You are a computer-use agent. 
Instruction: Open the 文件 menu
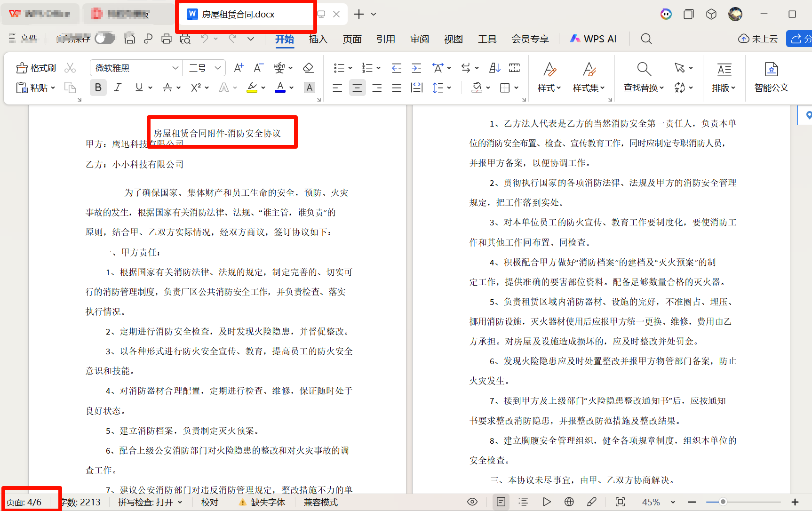pyautogui.click(x=23, y=38)
